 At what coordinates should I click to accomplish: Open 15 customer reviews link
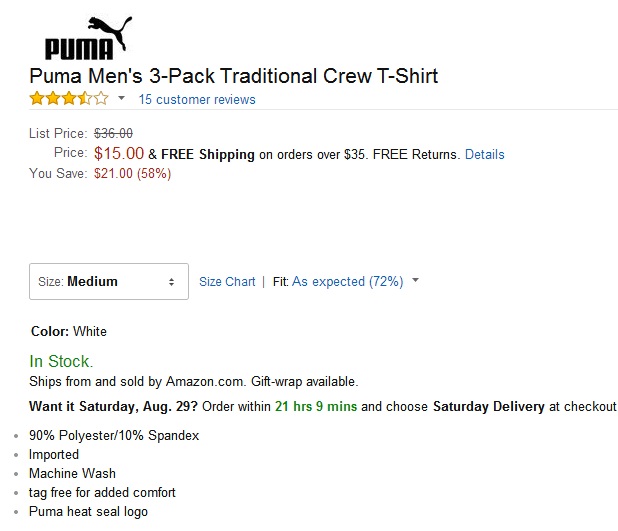pos(197,99)
